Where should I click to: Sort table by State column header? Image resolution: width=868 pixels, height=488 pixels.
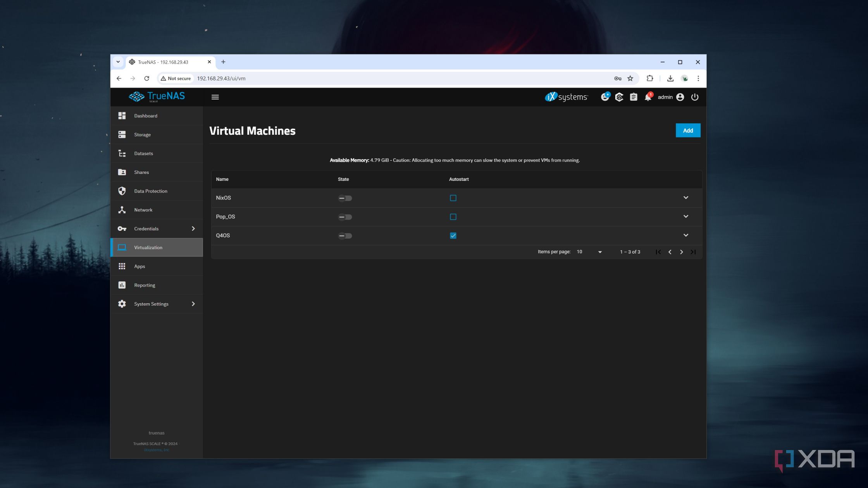click(343, 179)
